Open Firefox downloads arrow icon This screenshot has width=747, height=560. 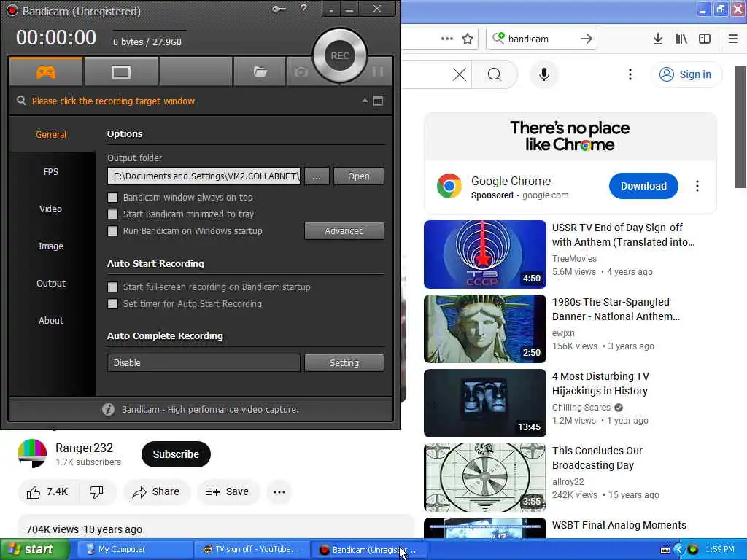click(658, 39)
